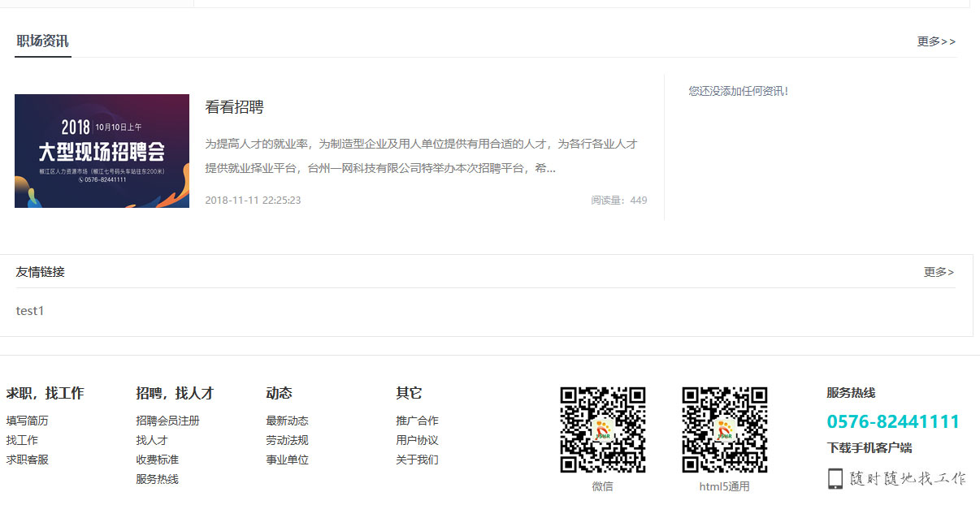Image resolution: width=980 pixels, height=505 pixels.
Task: Select the 职场资讯 tab heading
Action: tap(42, 41)
